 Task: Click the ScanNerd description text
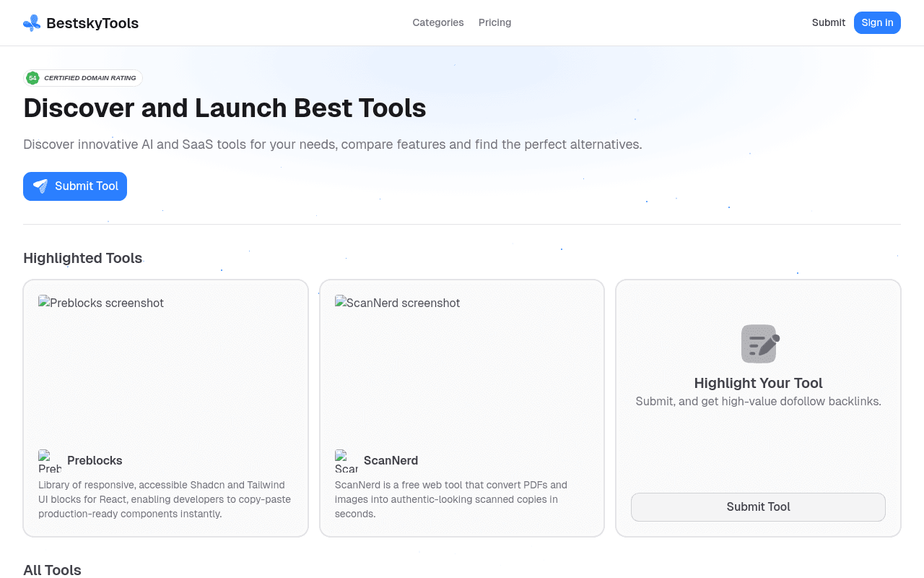tap(450, 499)
